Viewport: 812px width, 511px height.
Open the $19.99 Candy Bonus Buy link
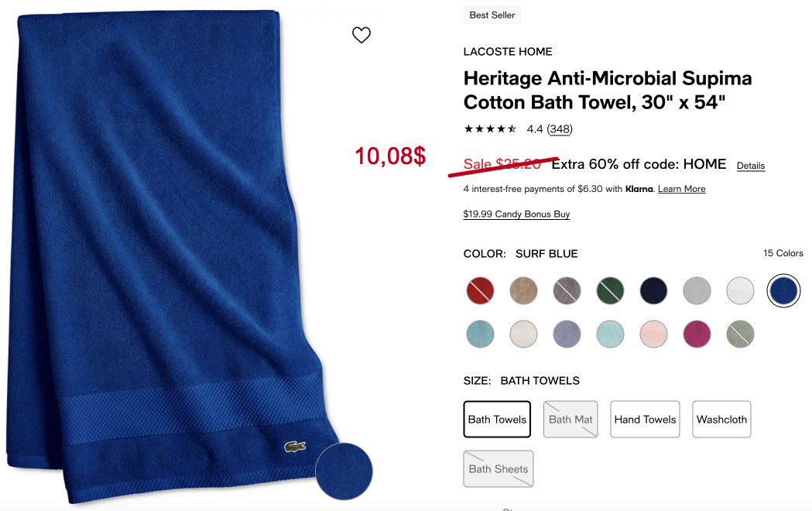(516, 214)
